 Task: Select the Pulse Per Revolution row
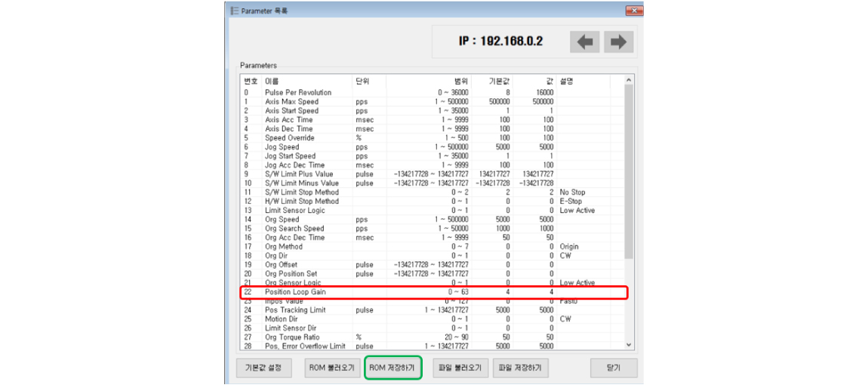coord(432,93)
